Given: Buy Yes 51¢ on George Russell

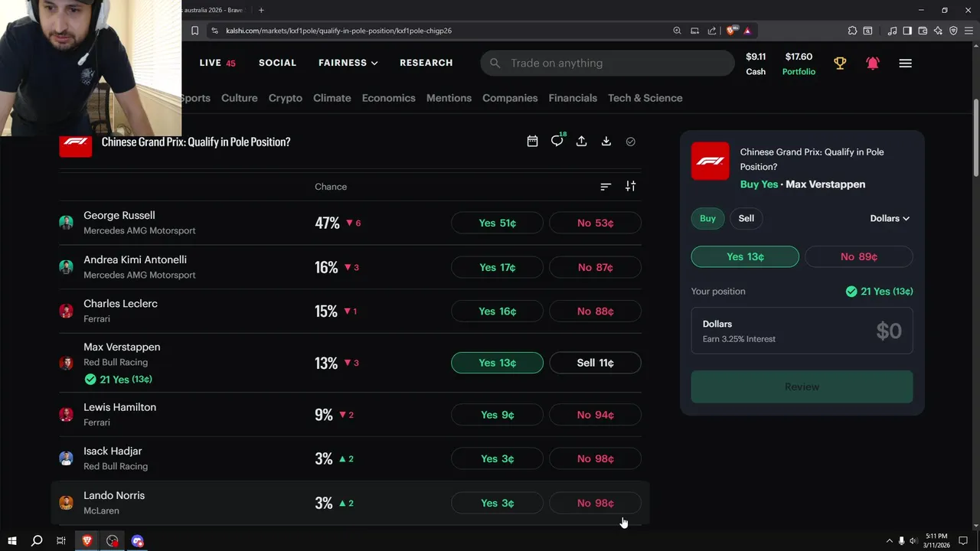Looking at the screenshot, I should click(497, 223).
